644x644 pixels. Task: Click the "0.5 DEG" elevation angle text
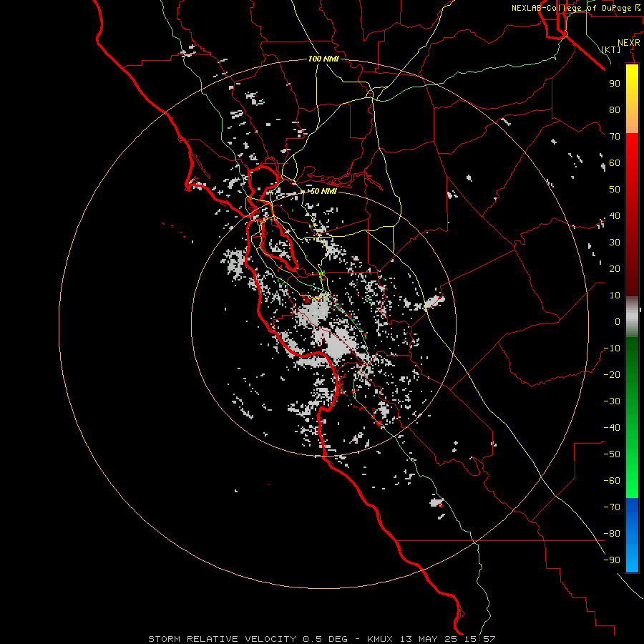[325, 639]
